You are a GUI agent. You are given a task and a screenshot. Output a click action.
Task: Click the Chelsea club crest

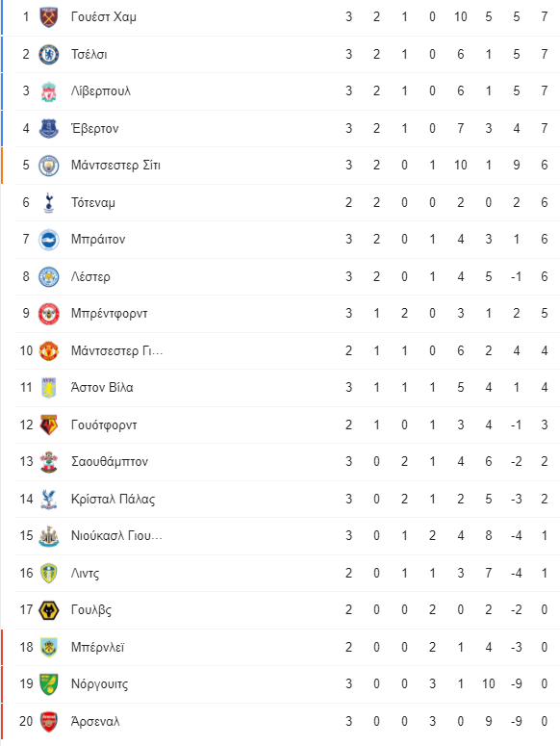(48, 54)
